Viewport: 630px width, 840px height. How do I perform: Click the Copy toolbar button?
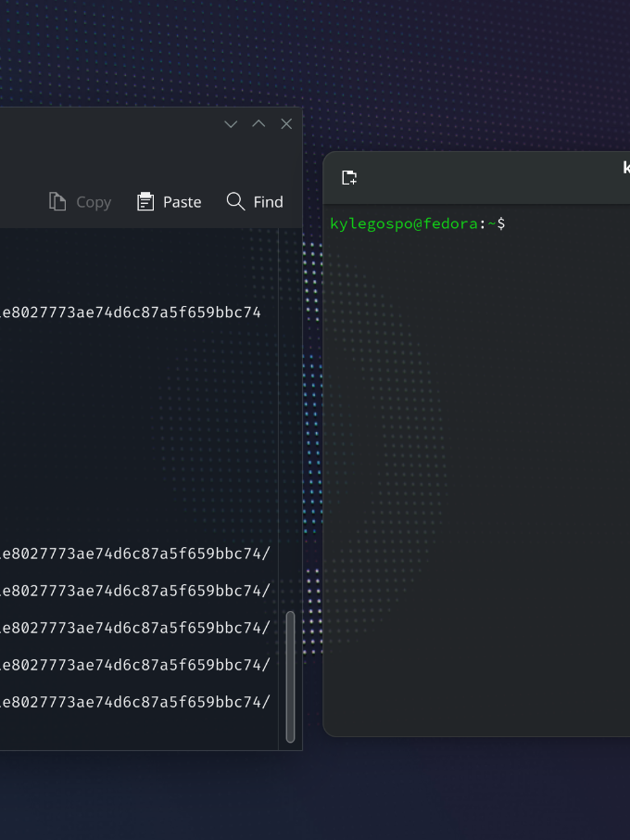coord(81,202)
